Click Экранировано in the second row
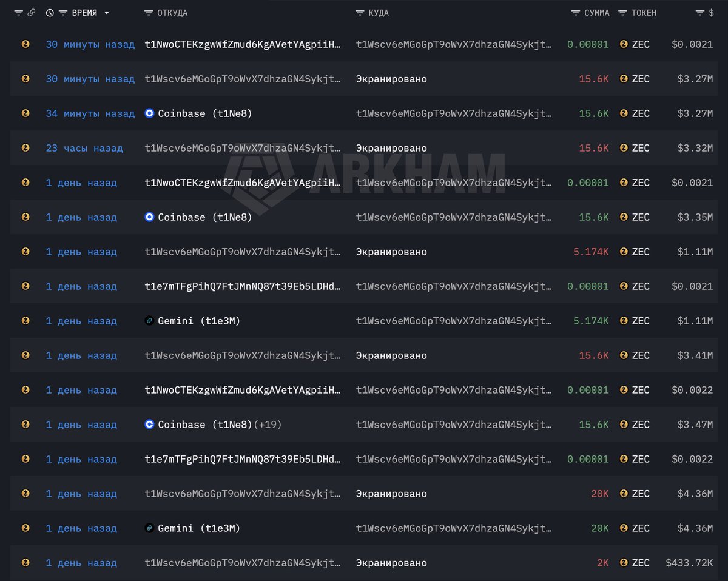 [391, 79]
